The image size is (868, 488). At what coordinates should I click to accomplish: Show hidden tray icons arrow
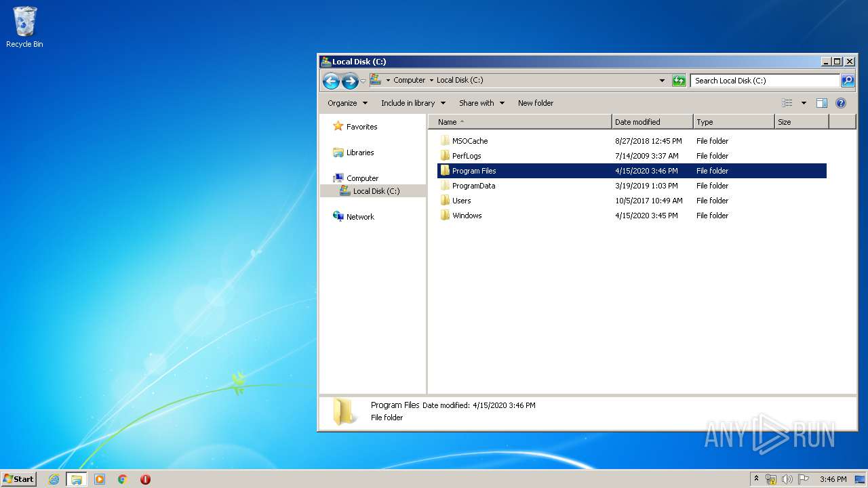756,479
